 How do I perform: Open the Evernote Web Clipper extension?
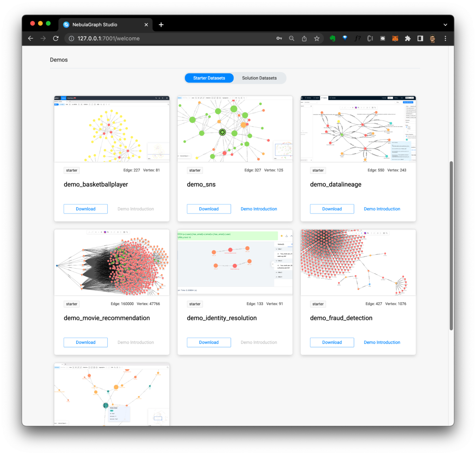[333, 38]
